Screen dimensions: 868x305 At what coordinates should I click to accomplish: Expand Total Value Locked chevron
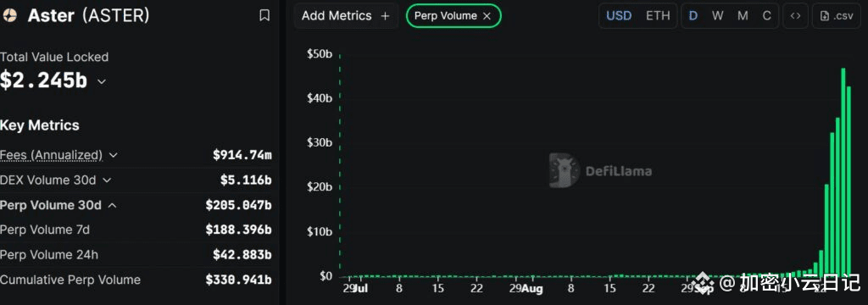(x=102, y=81)
